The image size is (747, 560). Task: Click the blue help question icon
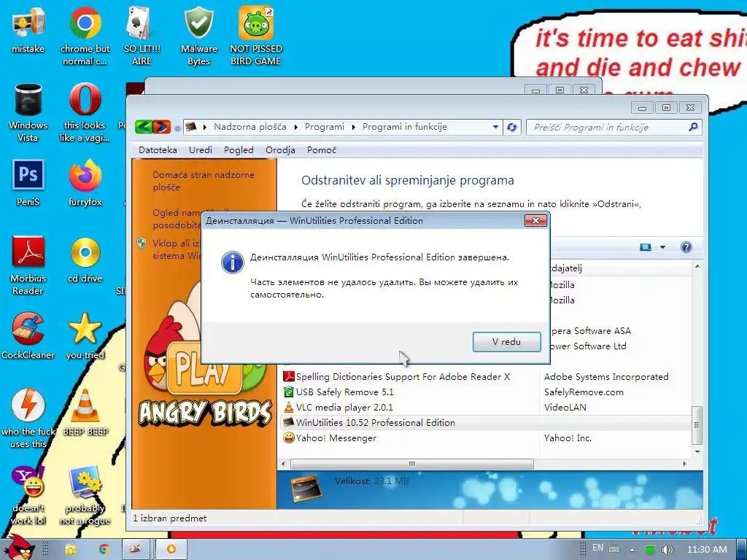pos(686,247)
